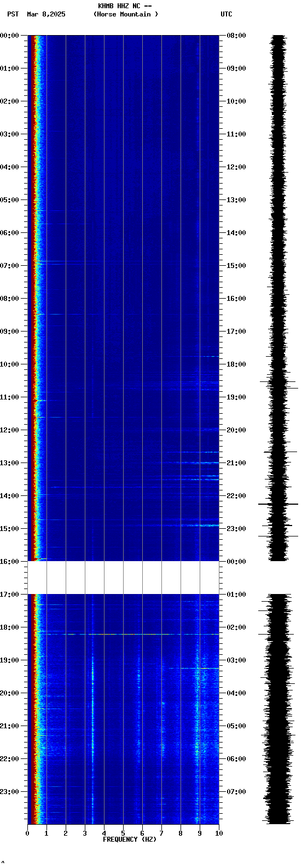Viewport: 302px width, 868px height.
Task: Click the 20:00 UTC time label
Action: [236, 430]
